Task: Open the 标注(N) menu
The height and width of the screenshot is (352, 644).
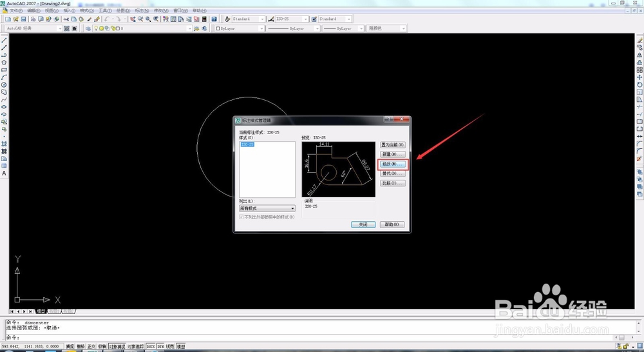Action: [x=142, y=11]
